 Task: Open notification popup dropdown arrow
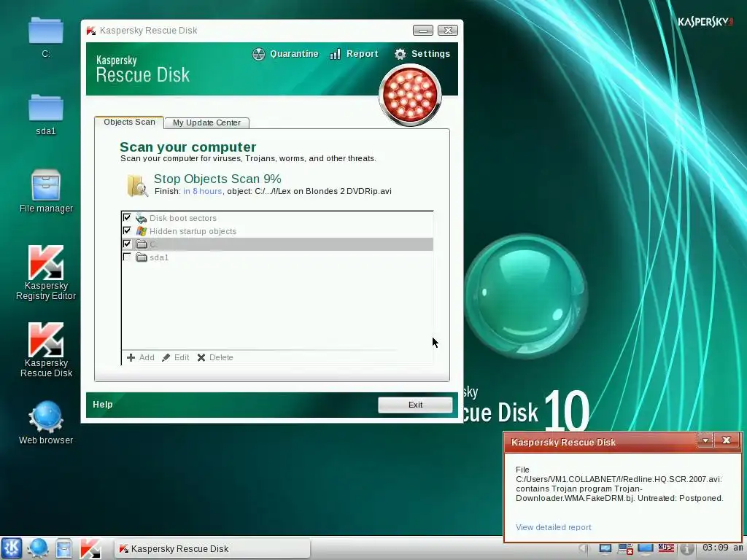click(705, 440)
